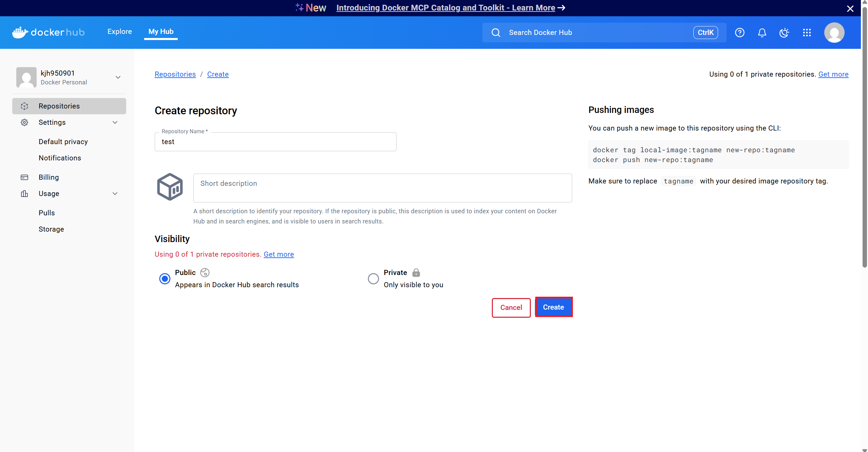Expand the kjh950901 account switcher dropdown
868x452 pixels.
(x=118, y=77)
